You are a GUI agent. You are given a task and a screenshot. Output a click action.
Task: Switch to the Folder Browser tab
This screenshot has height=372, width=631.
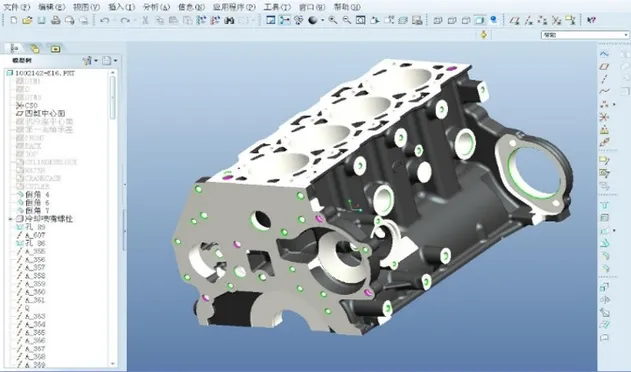[35, 49]
